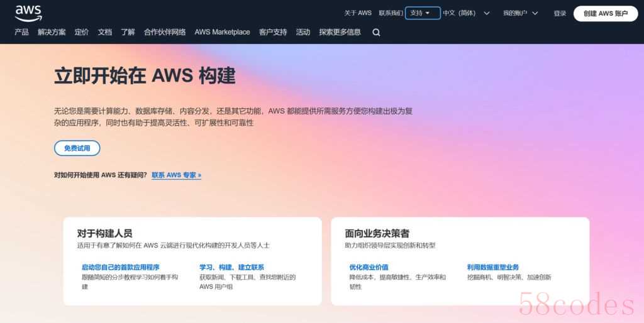Screen dimensions: 644x323
Task: Click the 免费试用 button
Action: [77, 148]
